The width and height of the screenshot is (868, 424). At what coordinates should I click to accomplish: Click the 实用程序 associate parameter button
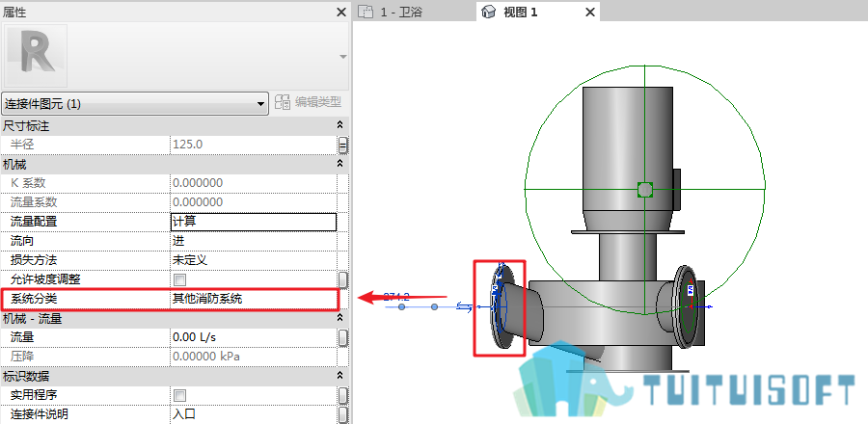point(343,395)
